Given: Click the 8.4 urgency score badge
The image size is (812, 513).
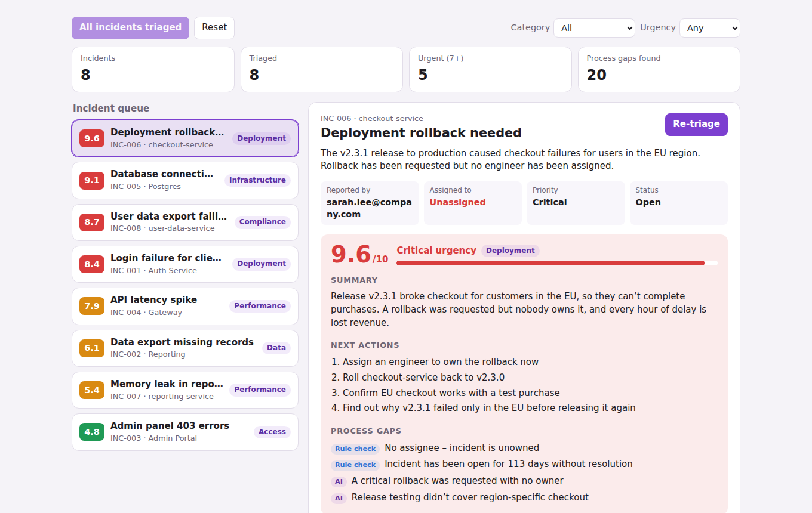Looking at the screenshot, I should pos(92,264).
